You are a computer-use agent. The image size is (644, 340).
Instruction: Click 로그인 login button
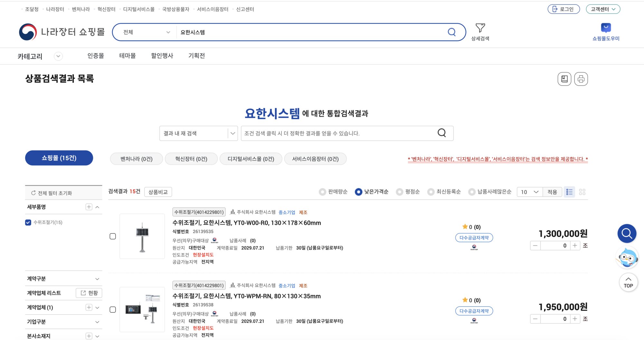click(x=563, y=9)
